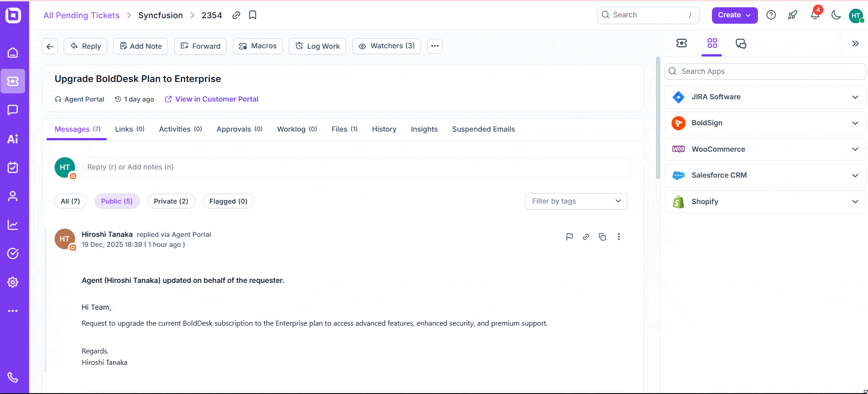This screenshot has width=868, height=394.
Task: Open Settings gear in sidebar
Action: coord(13,282)
